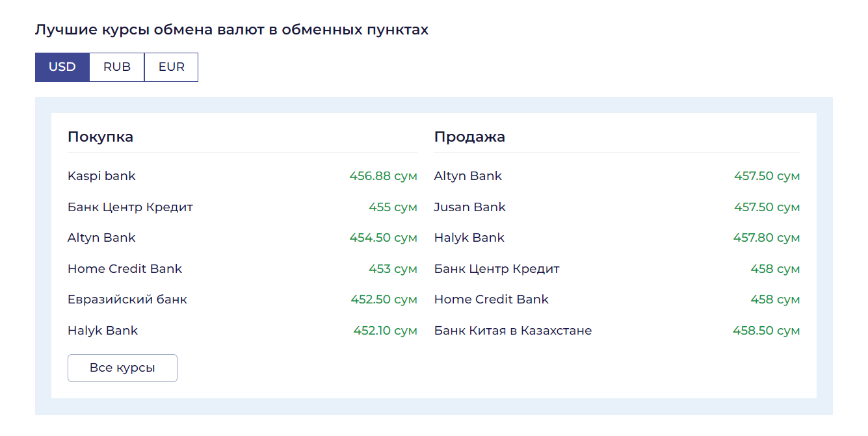Select Altyn Bank in the Покупка column

click(101, 238)
